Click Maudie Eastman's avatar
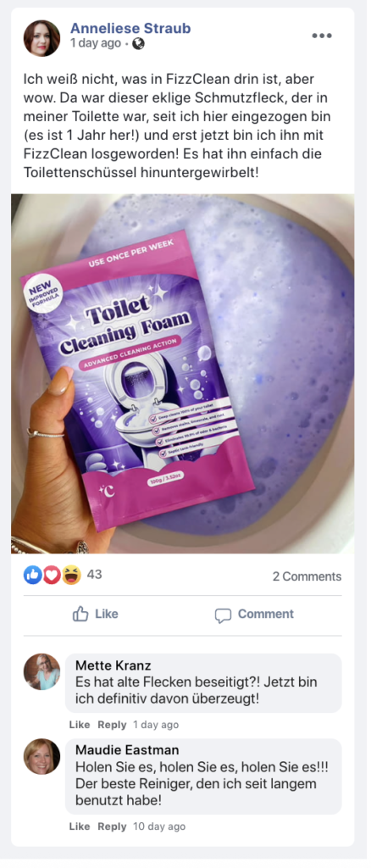371x868 pixels. pos(42,757)
